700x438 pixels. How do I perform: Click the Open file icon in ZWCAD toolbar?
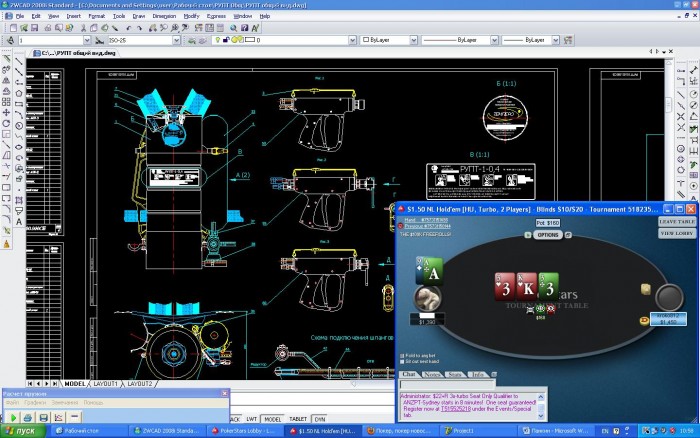click(24, 28)
